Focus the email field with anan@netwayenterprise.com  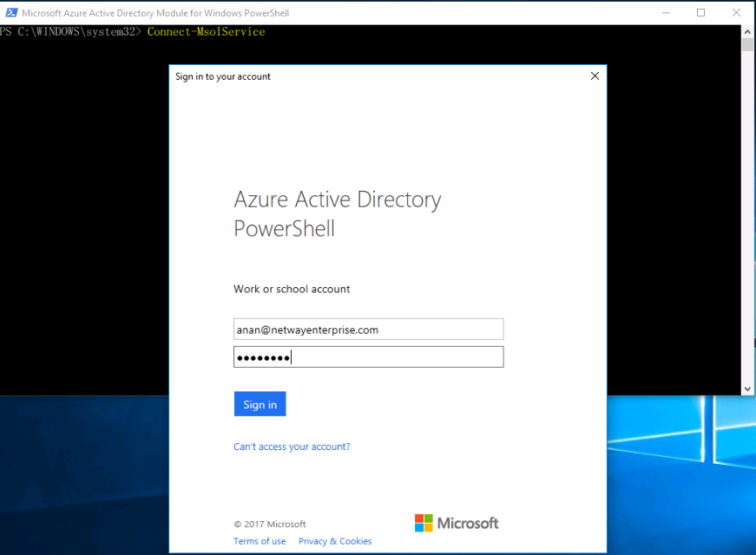pyautogui.click(x=368, y=330)
